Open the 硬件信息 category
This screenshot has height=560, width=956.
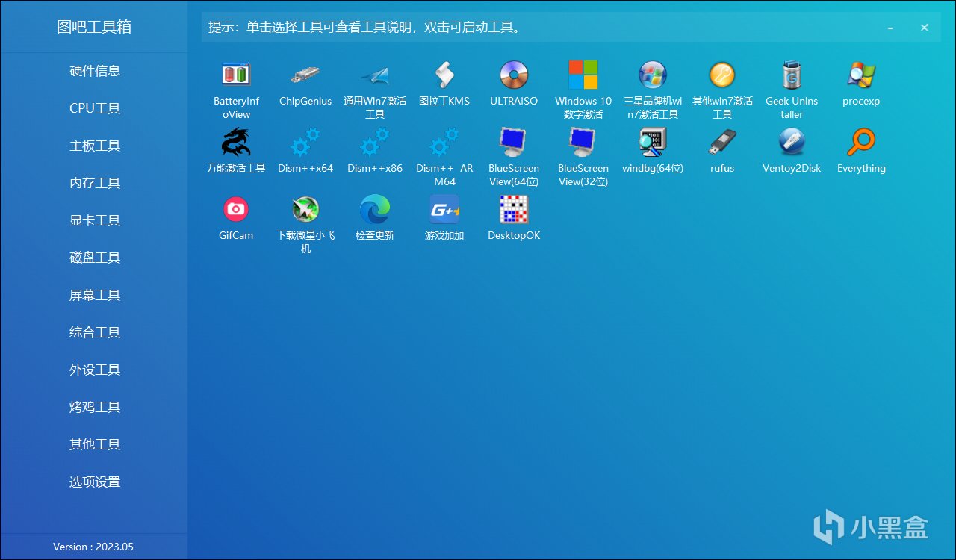(x=95, y=71)
